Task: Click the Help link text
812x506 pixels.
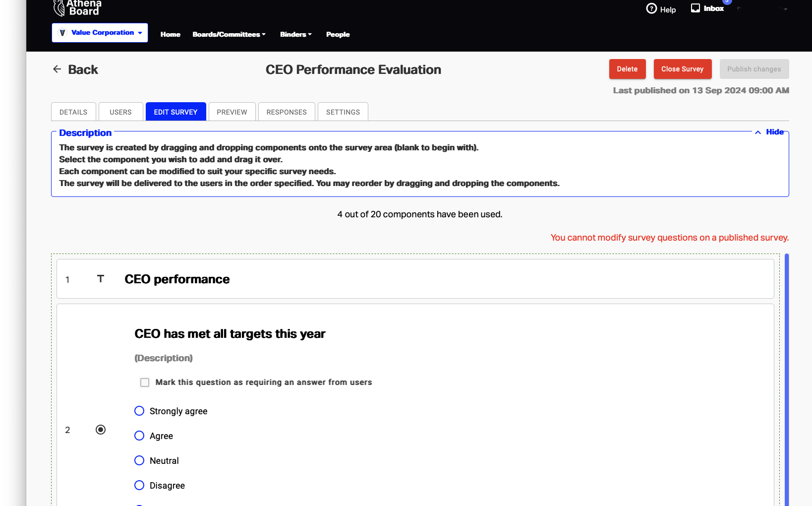Action: (668, 10)
